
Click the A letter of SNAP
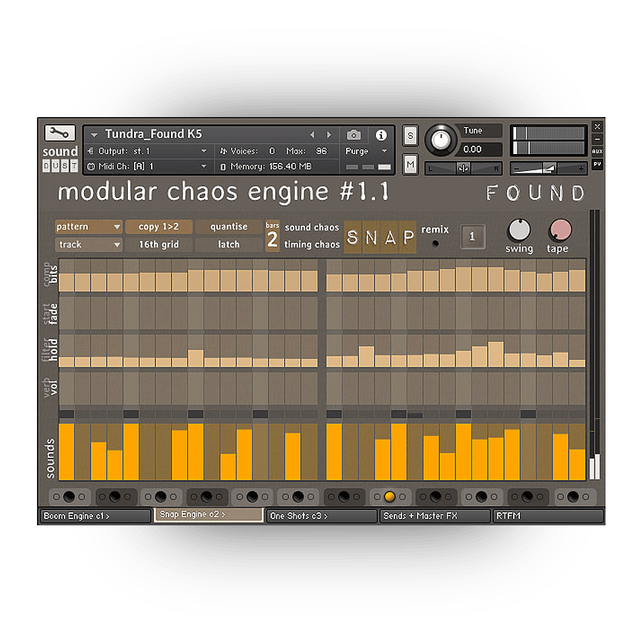click(390, 237)
